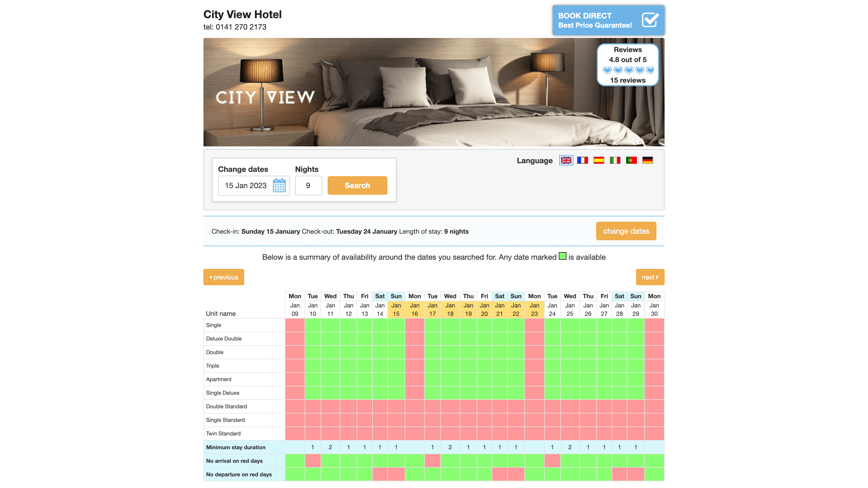The height and width of the screenshot is (488, 868).
Task: Advance dates with the next button
Action: (x=650, y=277)
